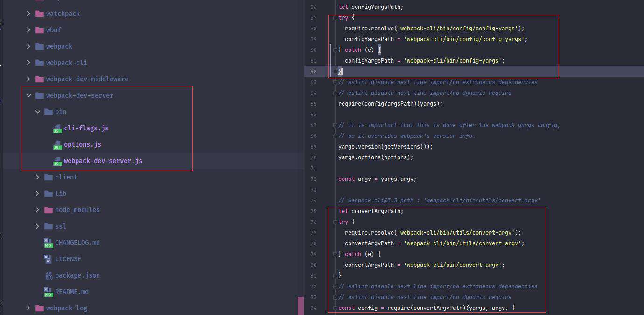The height and width of the screenshot is (315, 644).
Task: Fold the catch block at line 60
Action: tap(335, 50)
